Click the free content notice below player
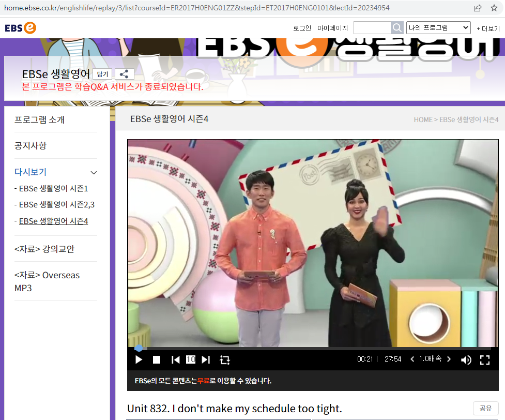Image resolution: width=505 pixels, height=420 pixels. [x=203, y=381]
